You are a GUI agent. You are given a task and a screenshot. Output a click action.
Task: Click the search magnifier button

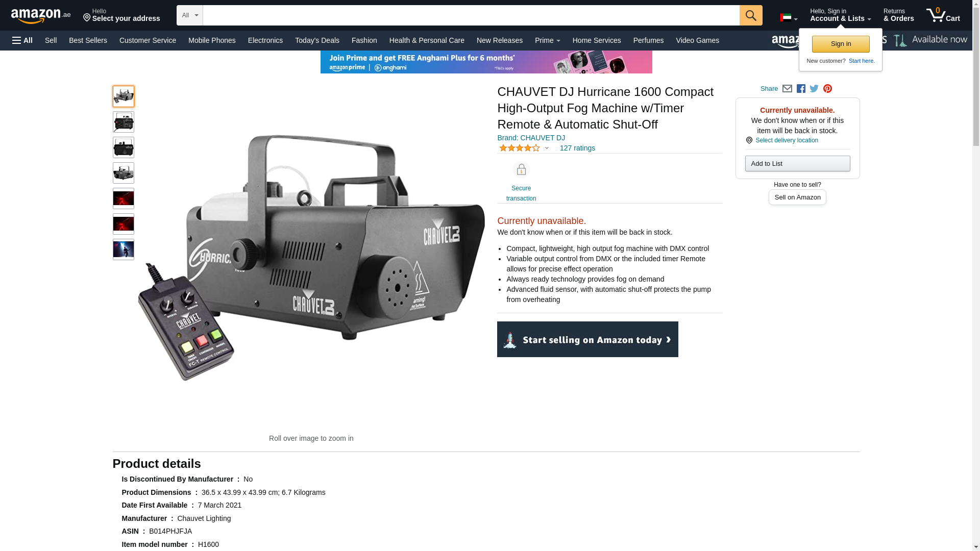[x=751, y=15]
